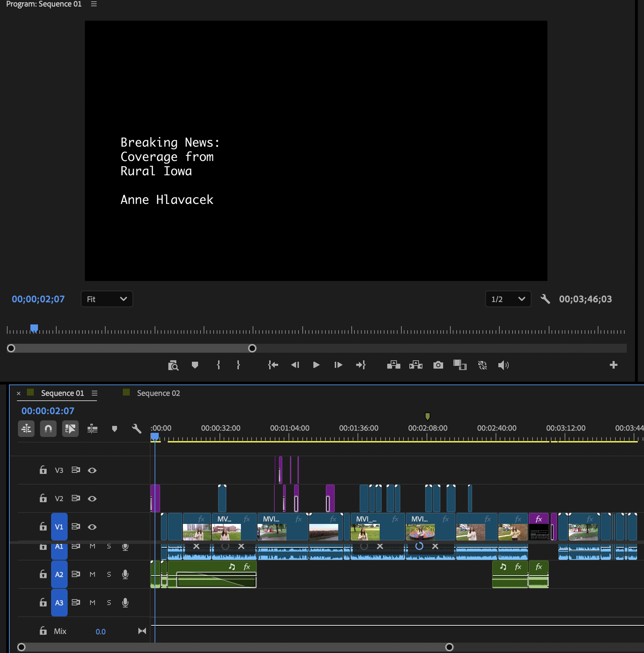644x653 pixels.
Task: Step back one frame
Action: [295, 365]
